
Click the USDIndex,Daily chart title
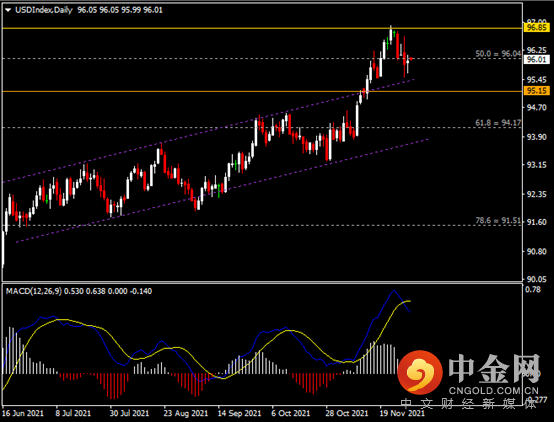click(x=44, y=10)
